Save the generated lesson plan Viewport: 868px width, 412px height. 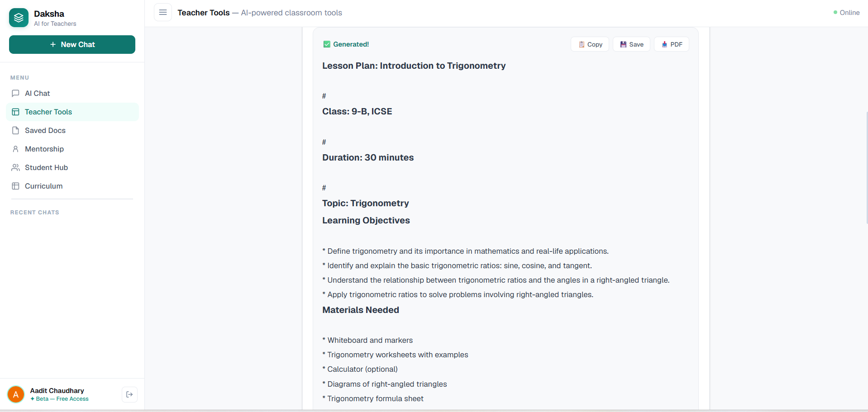coord(631,44)
